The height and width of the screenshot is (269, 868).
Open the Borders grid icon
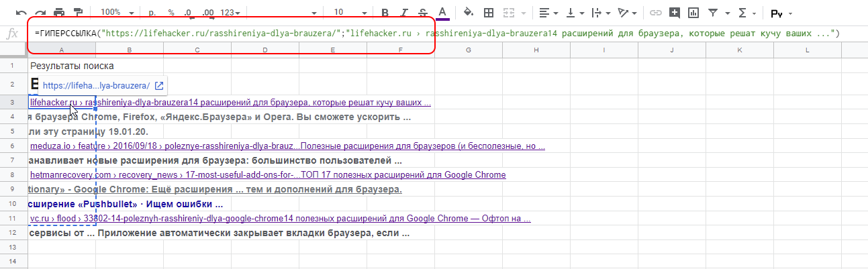(x=489, y=13)
